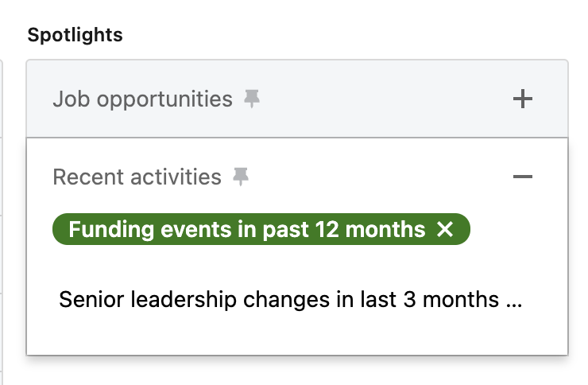Unpin the Job opportunities spotlight filter
This screenshot has height=385, width=588.
point(252,99)
